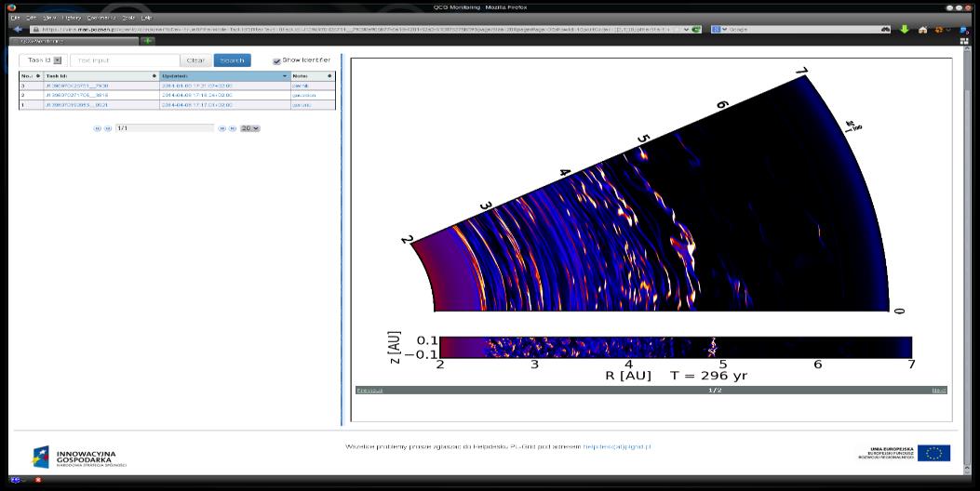Open the page size 20 dropdown

pos(250,128)
